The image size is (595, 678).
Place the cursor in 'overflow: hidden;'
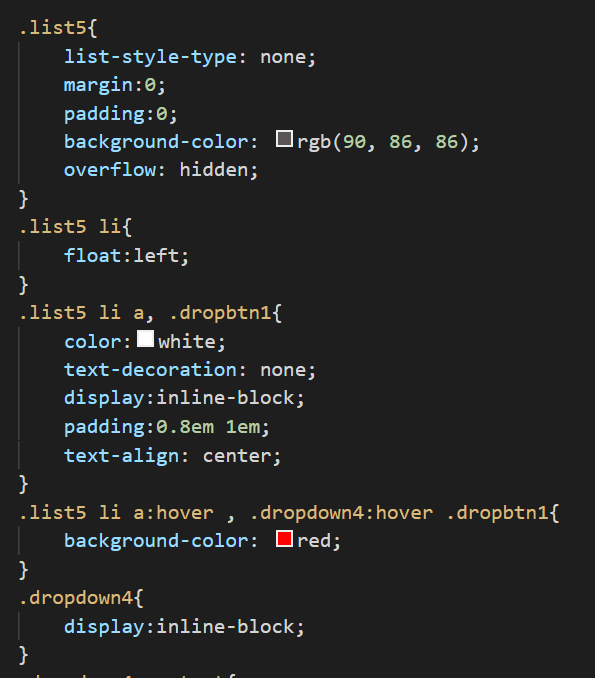click(x=161, y=170)
